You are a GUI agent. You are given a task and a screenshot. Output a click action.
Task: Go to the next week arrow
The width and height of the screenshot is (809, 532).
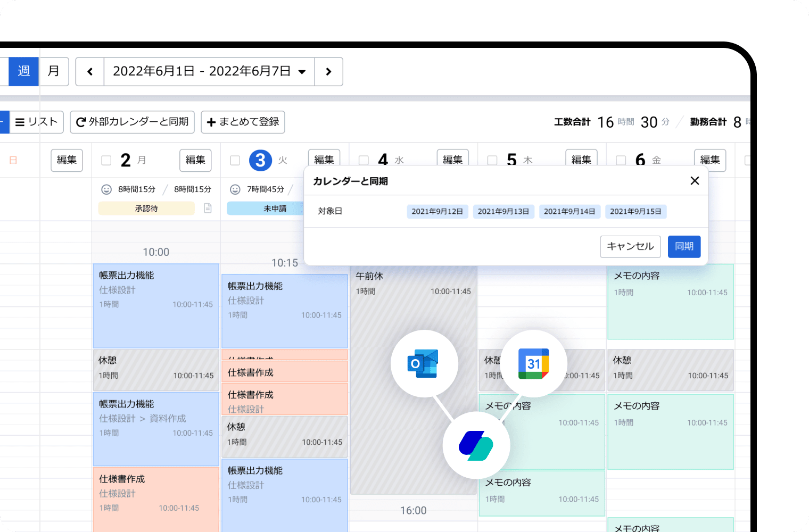[x=328, y=71]
